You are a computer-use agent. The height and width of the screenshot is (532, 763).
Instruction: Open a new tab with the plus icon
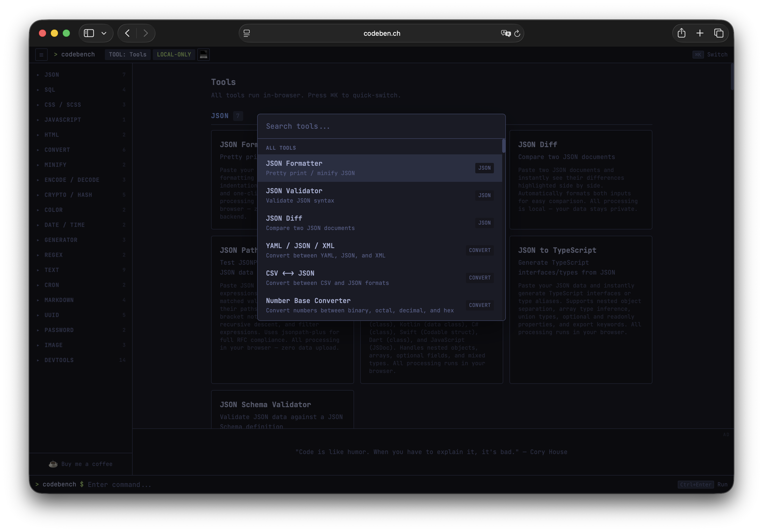coord(700,33)
